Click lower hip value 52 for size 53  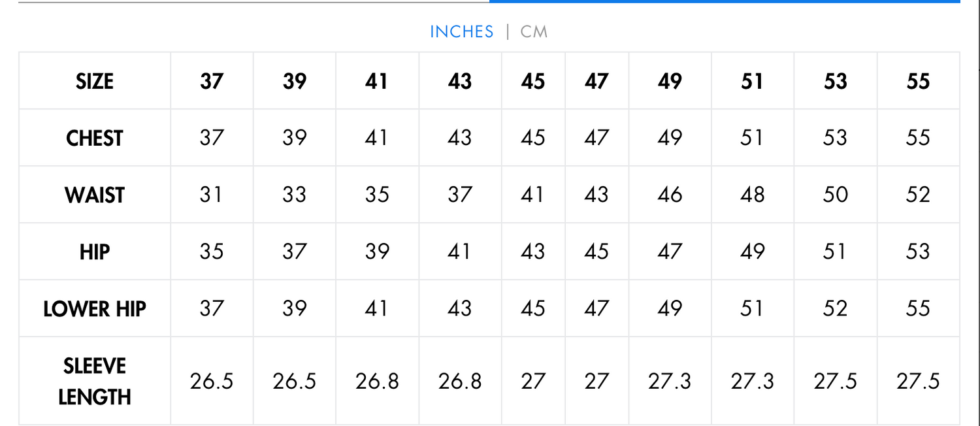click(835, 309)
